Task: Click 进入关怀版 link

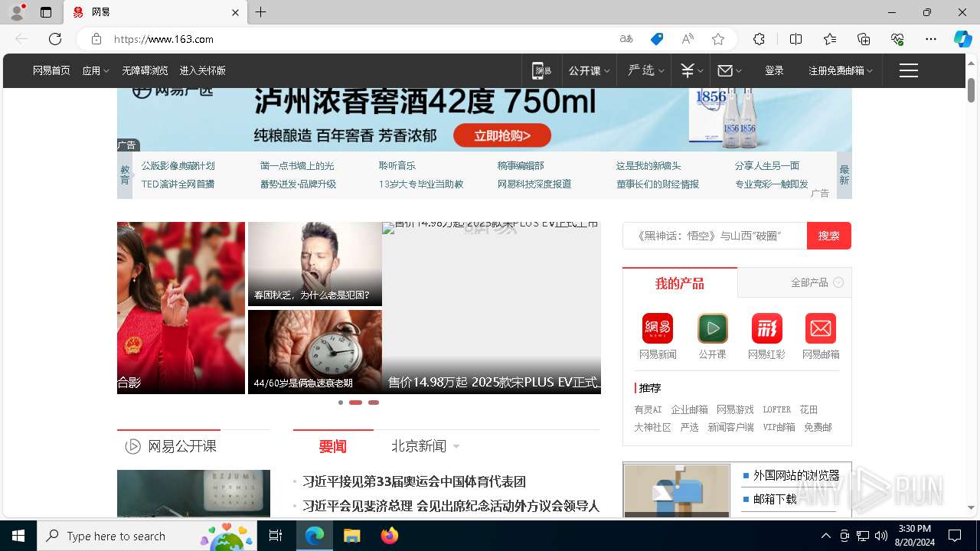Action: pos(202,70)
